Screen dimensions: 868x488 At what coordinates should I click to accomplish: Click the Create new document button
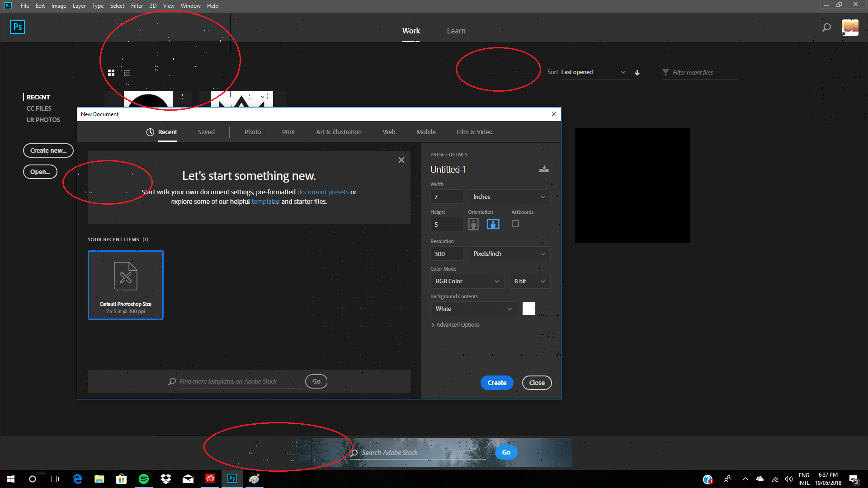click(x=47, y=150)
